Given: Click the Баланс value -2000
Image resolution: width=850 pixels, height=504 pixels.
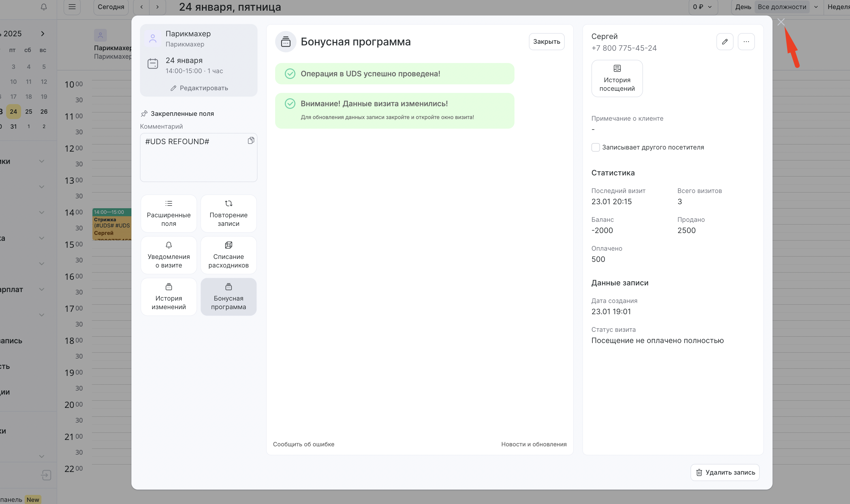Looking at the screenshot, I should tap(602, 230).
